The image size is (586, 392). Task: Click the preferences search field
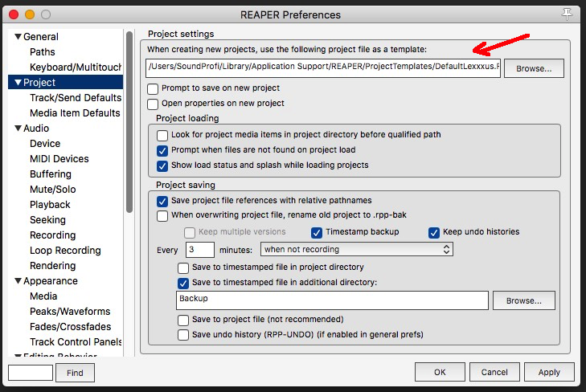31,373
